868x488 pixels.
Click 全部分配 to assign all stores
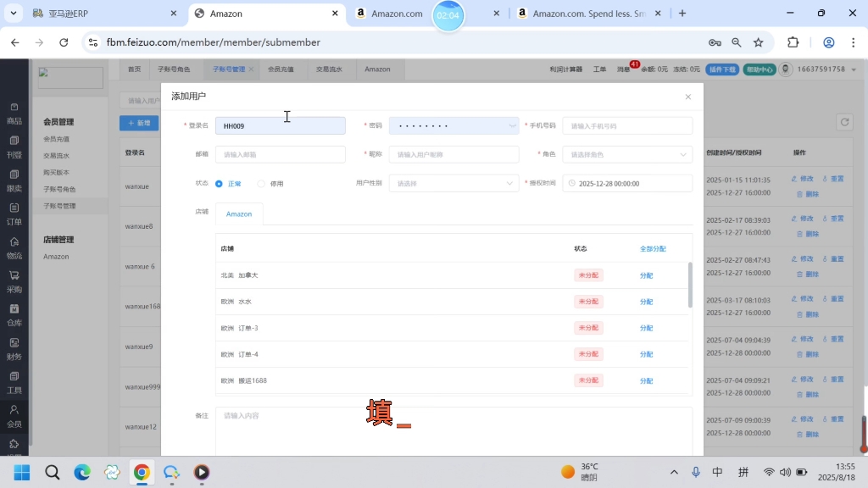(653, 249)
